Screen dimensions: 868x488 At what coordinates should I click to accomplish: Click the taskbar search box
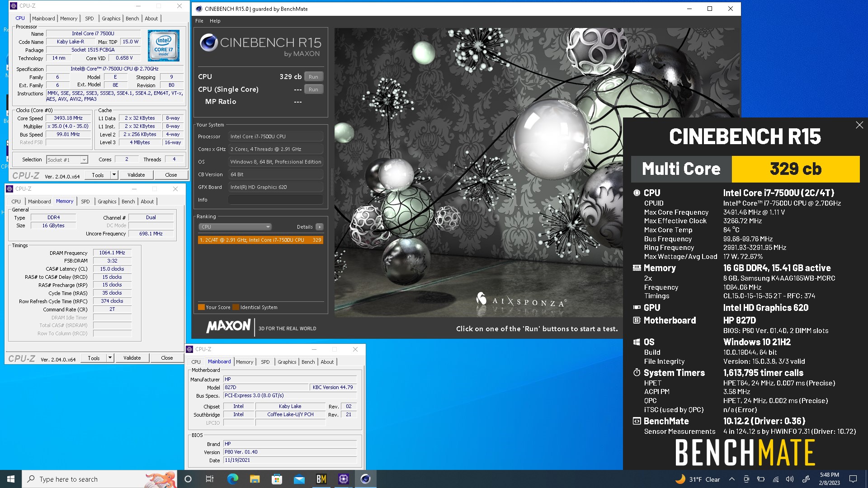99,479
